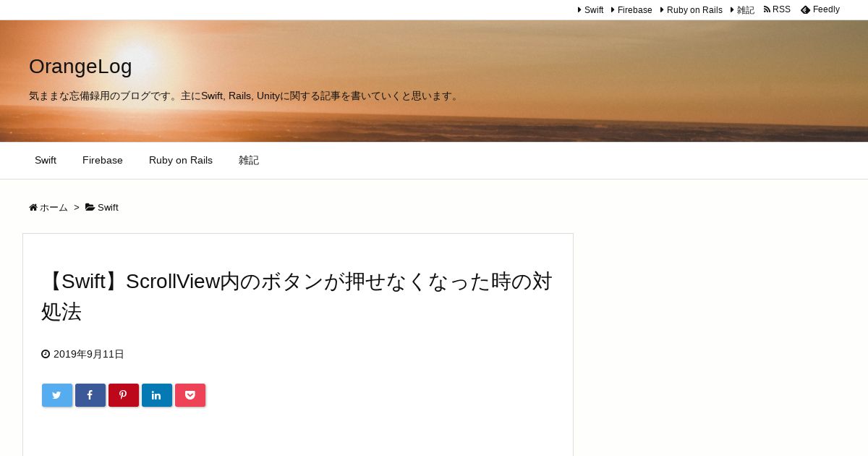Image resolution: width=868 pixels, height=456 pixels.
Task: Open 雑記 in the top utility bar
Action: [742, 10]
